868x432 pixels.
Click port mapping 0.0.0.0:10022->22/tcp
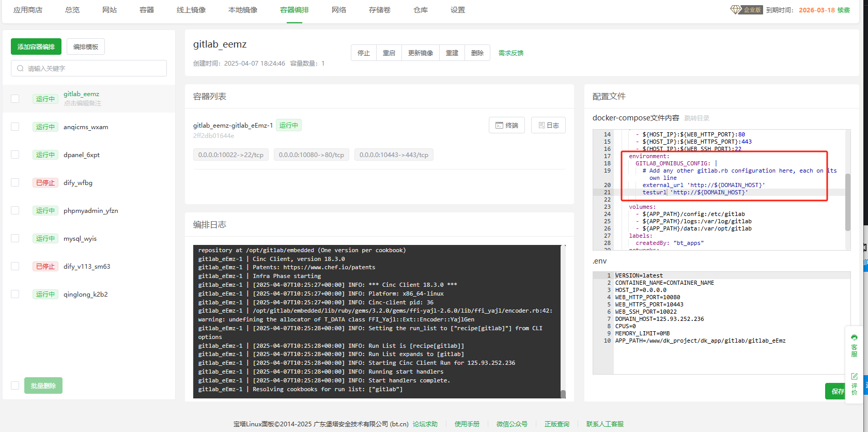coord(231,155)
